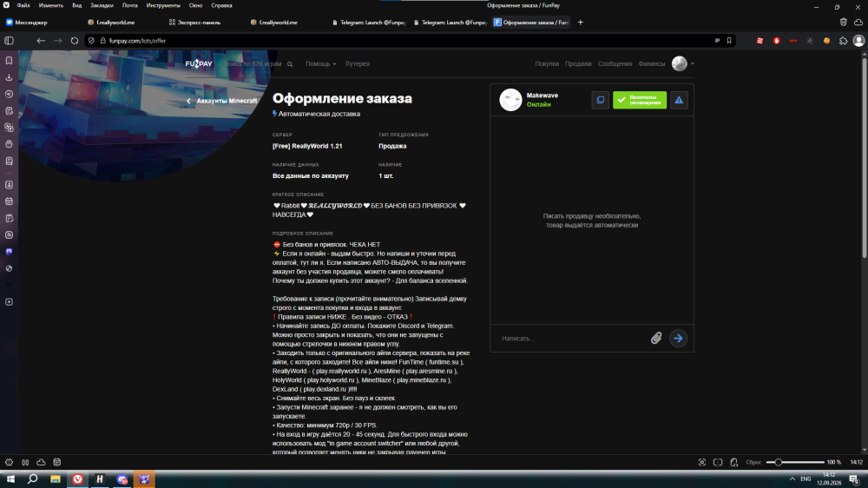The image size is (868, 488).
Task: Open Windows Start menu
Action: coord(10,479)
